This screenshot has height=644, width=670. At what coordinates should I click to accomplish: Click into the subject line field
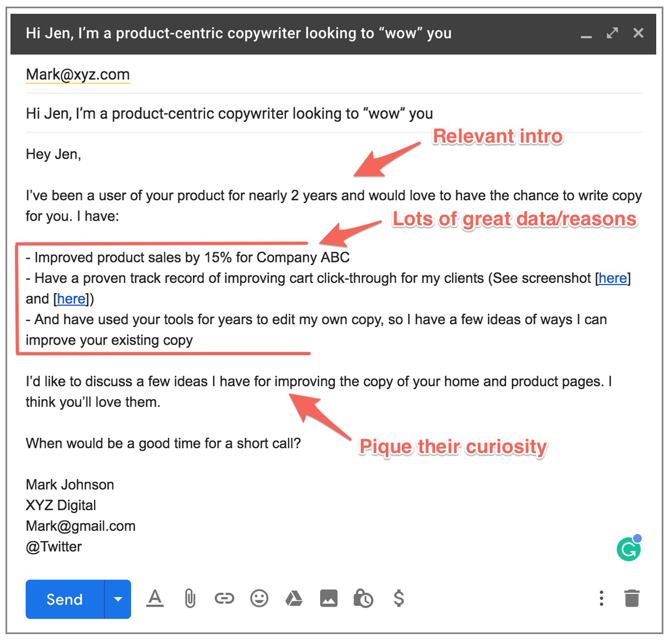pos(229,114)
